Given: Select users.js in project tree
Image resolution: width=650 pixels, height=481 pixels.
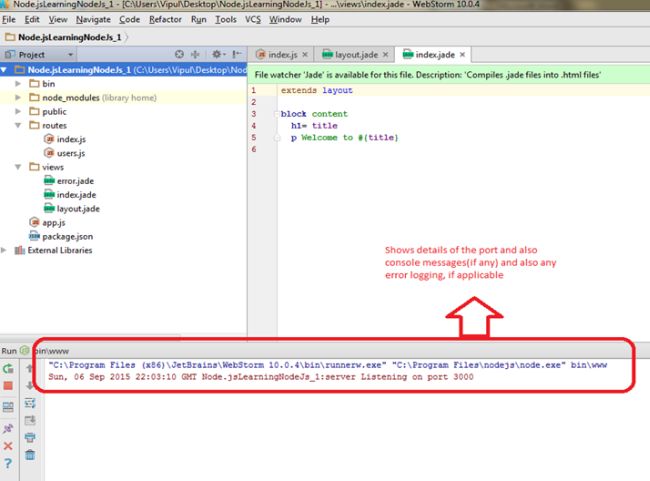Looking at the screenshot, I should click(x=65, y=153).
